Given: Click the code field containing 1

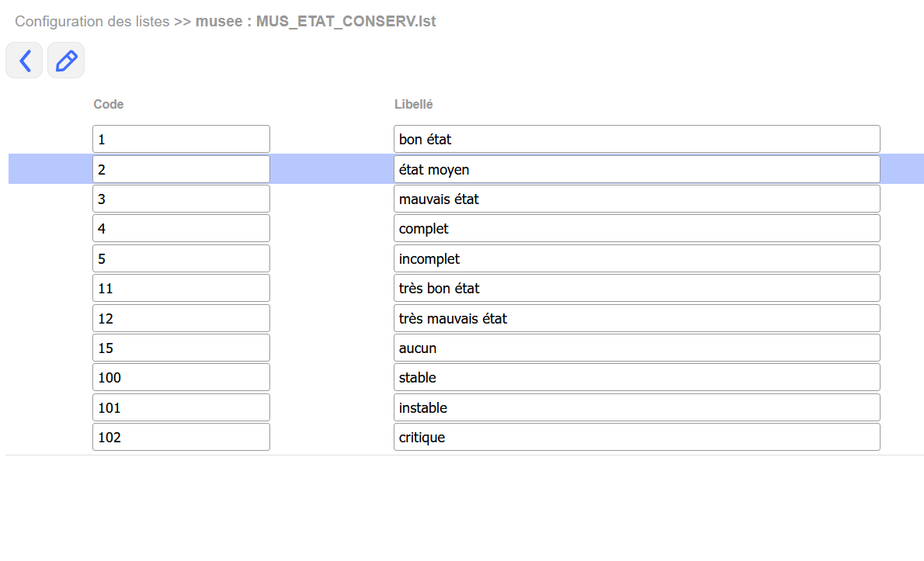Looking at the screenshot, I should click(x=181, y=140).
